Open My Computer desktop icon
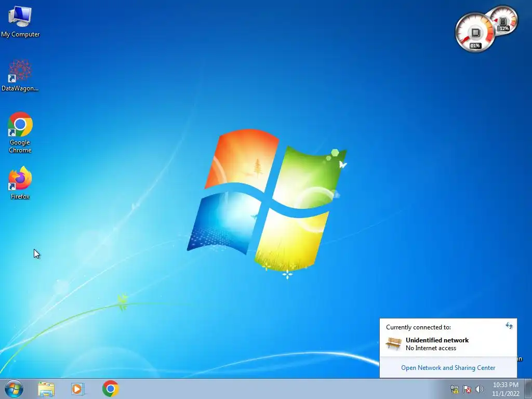532x399 pixels. tap(20, 21)
